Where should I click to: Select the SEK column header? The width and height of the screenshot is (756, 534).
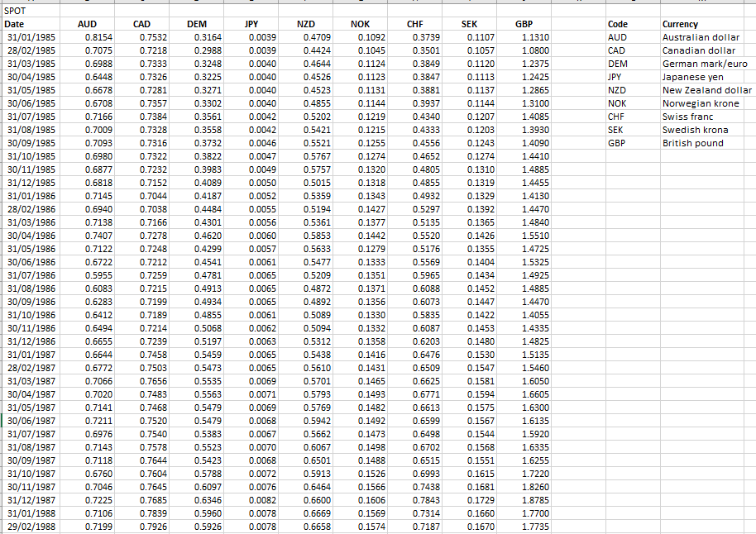point(469,24)
